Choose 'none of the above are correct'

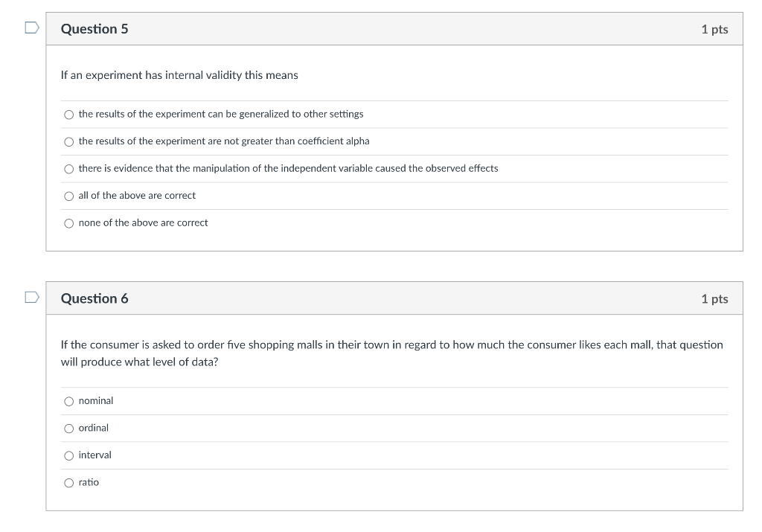coord(69,223)
